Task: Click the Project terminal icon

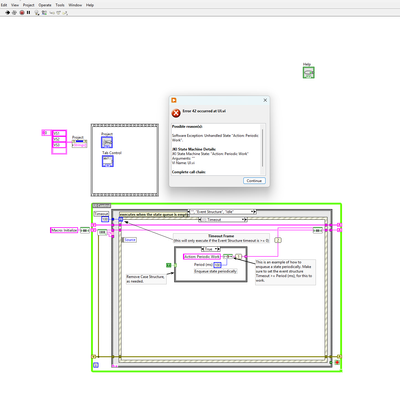Action: pos(107,142)
